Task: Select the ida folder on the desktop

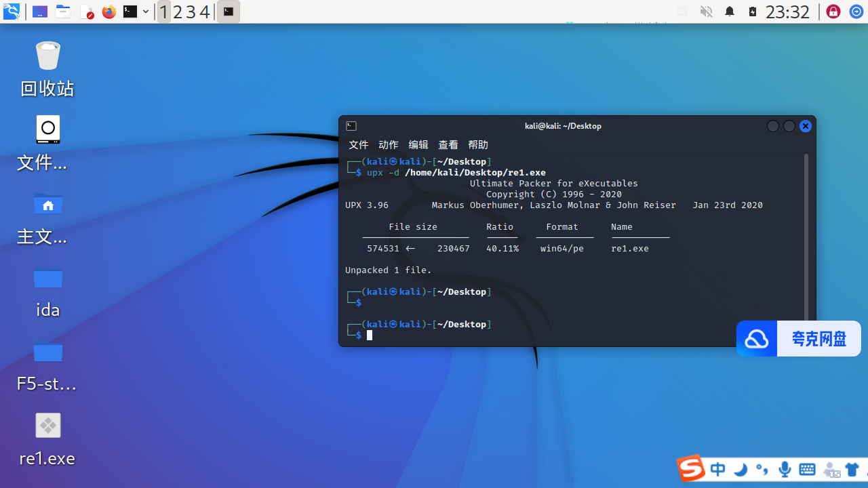Action: 47,292
